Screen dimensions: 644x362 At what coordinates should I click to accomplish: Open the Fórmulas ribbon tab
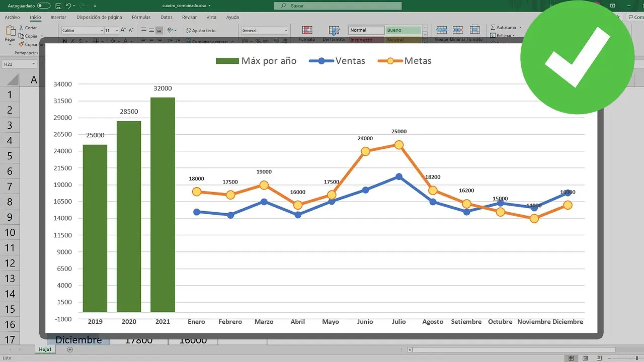click(x=142, y=17)
